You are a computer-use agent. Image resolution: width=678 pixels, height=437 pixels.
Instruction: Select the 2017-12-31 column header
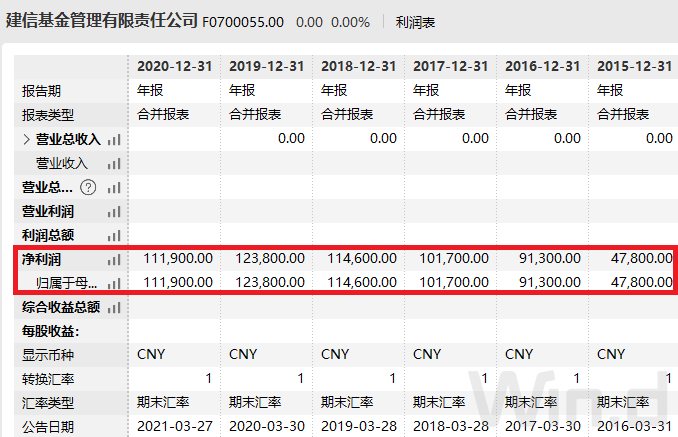451,66
